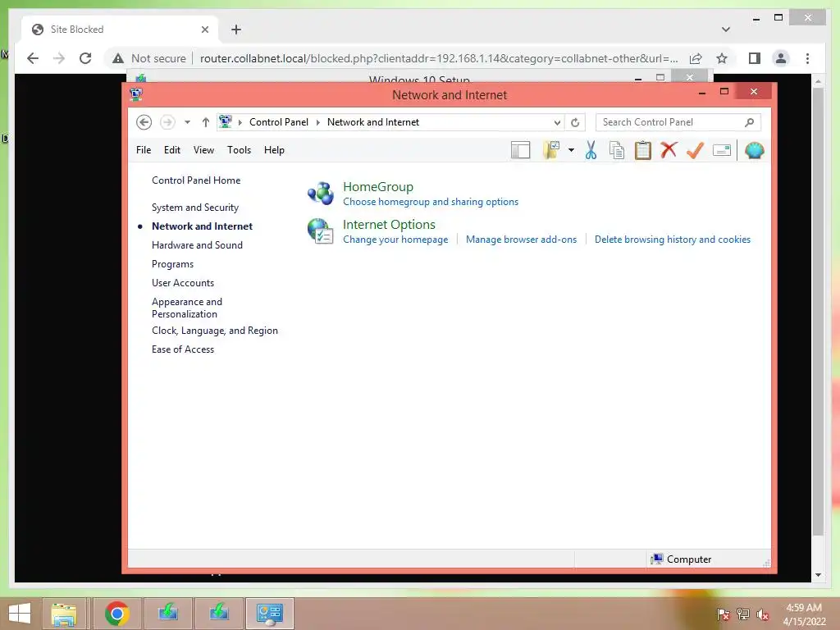Select Network and Internet sidebar item
The width and height of the screenshot is (840, 630).
click(202, 226)
